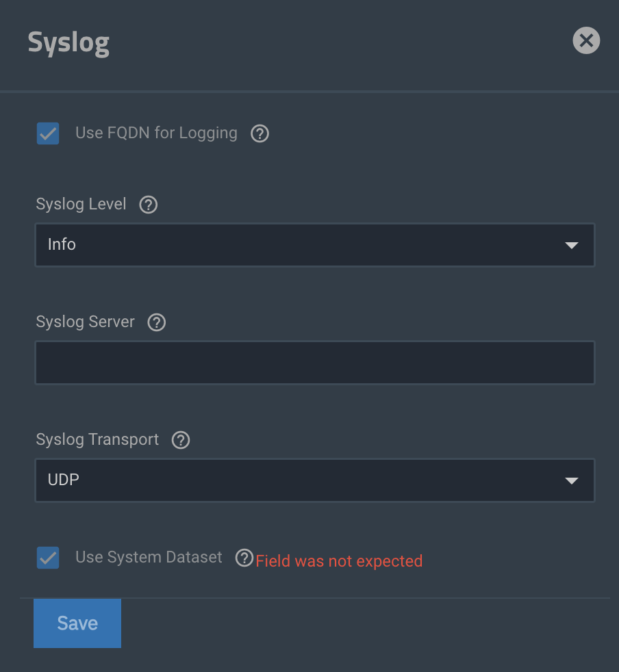
Task: View the Syslog Server help tooltip icon
Action: 157,322
